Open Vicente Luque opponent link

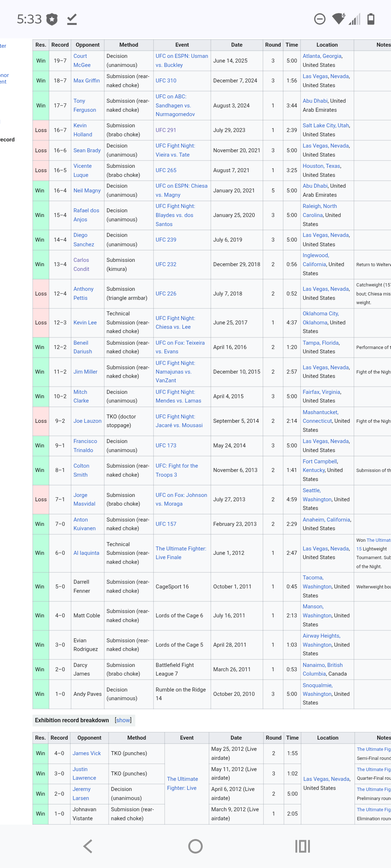pos(83,170)
